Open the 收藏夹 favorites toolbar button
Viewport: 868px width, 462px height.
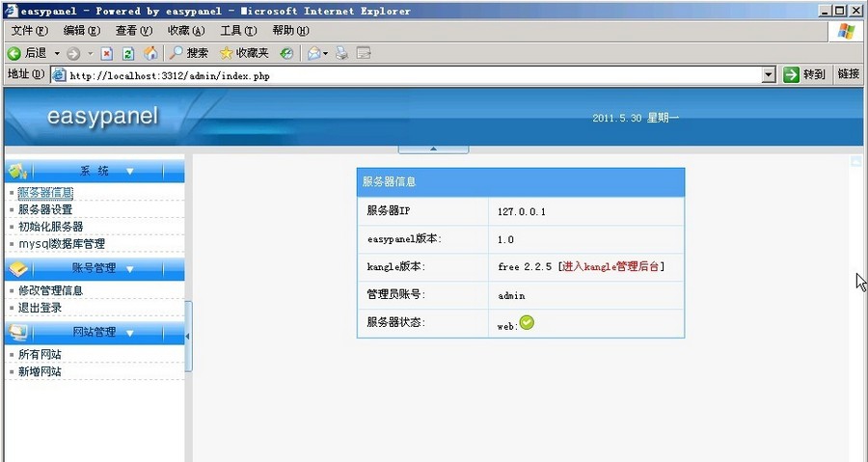click(x=244, y=53)
